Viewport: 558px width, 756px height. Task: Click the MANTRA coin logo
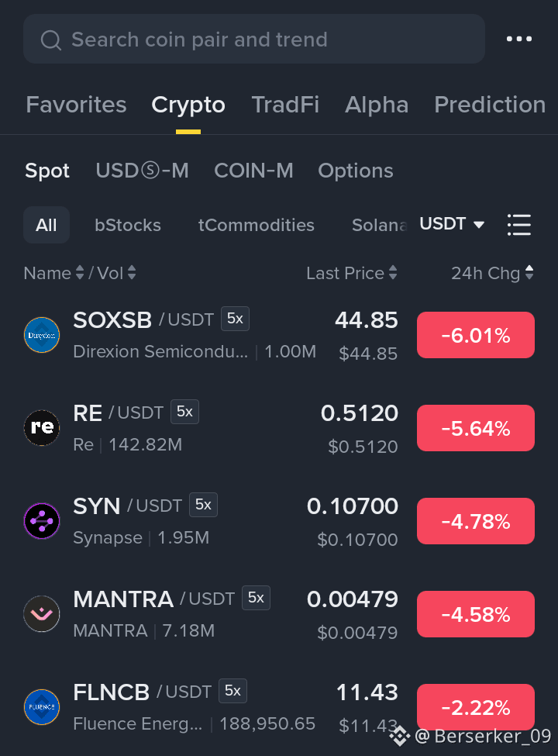tap(42, 614)
